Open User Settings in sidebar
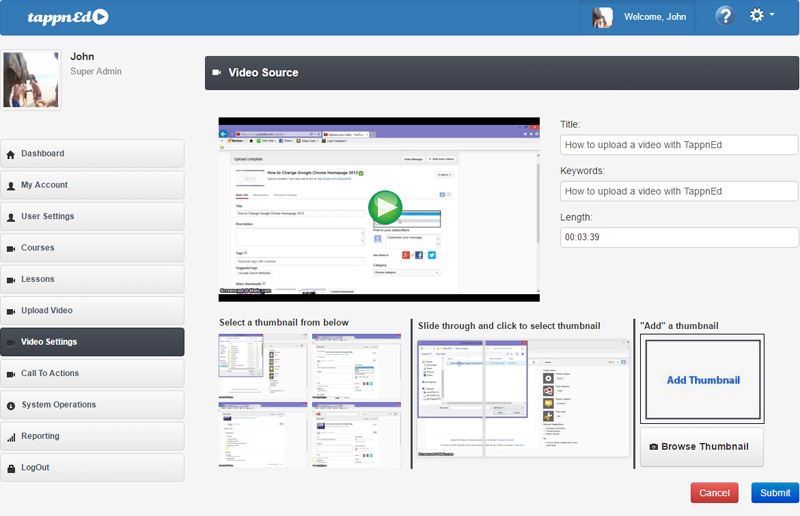 pos(92,217)
